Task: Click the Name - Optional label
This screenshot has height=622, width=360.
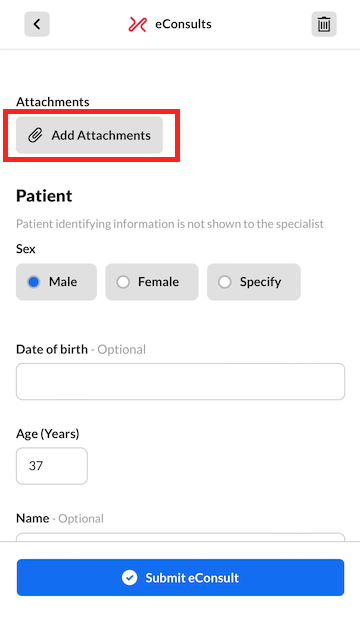Action: [60, 518]
